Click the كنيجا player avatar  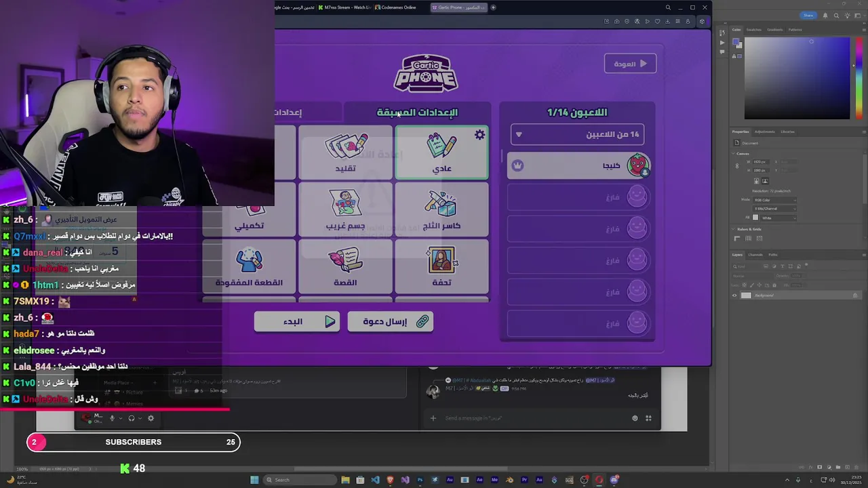tap(637, 165)
